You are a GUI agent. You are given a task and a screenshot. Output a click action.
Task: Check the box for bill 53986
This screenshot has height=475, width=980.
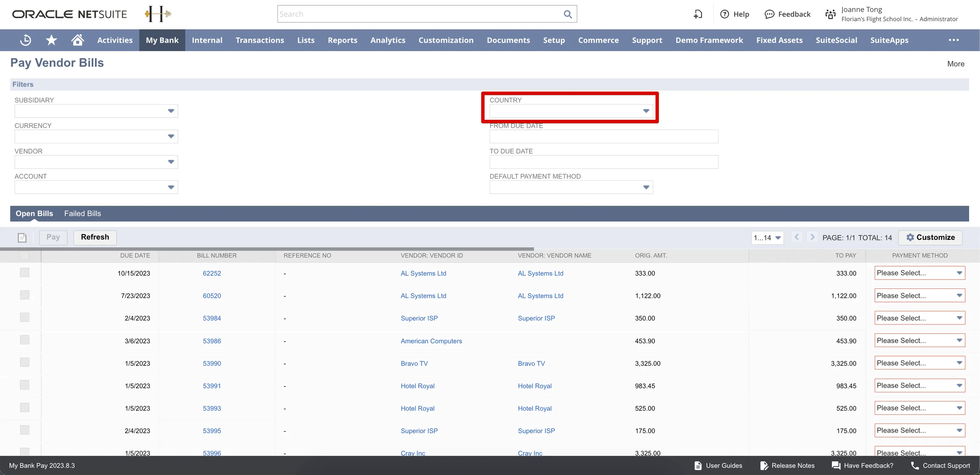(24, 340)
